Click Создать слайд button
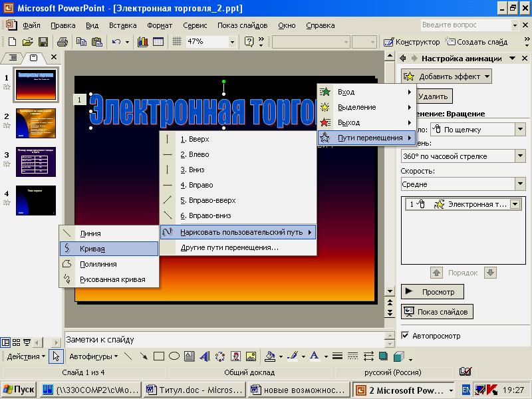Viewport: 532px width, 399px height. tap(477, 42)
